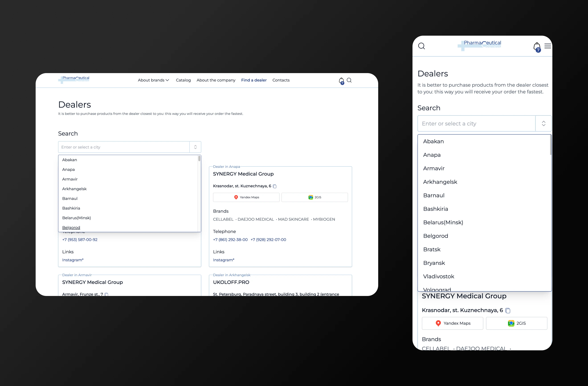588x386 pixels.
Task: Toggle the mobile city dropdown arrows
Action: coord(543,123)
